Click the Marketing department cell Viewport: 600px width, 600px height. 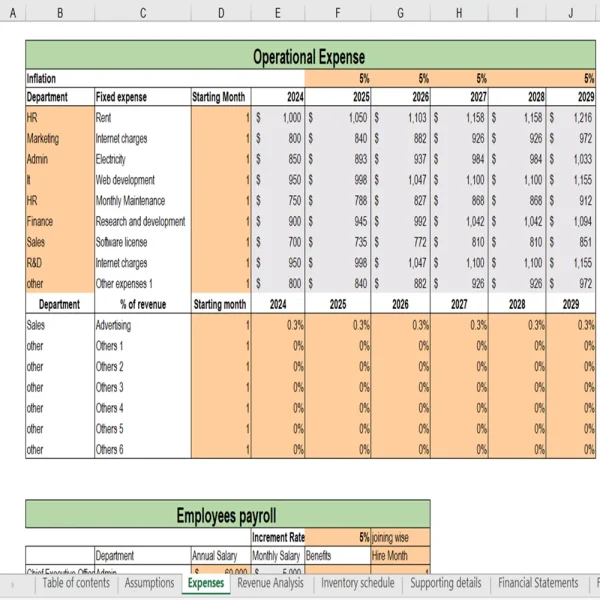coord(60,138)
